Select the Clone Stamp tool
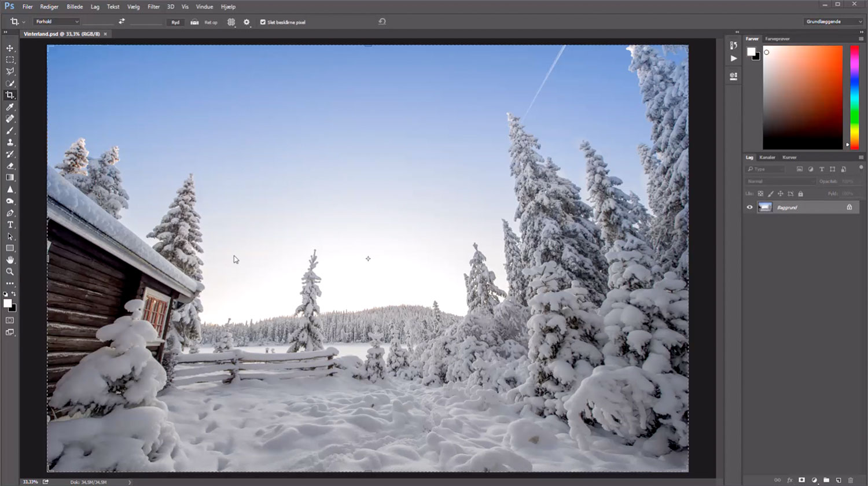 point(10,142)
